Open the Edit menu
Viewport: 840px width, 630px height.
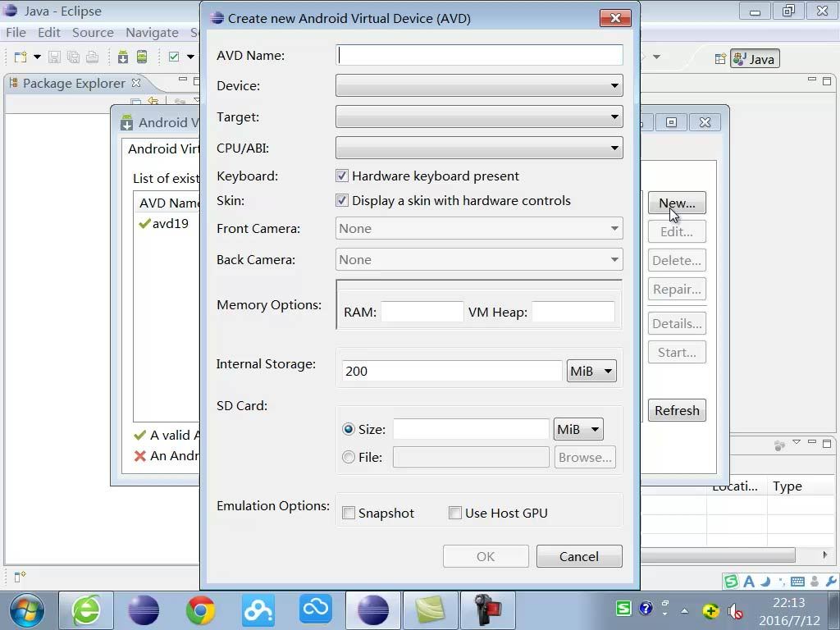(x=48, y=33)
